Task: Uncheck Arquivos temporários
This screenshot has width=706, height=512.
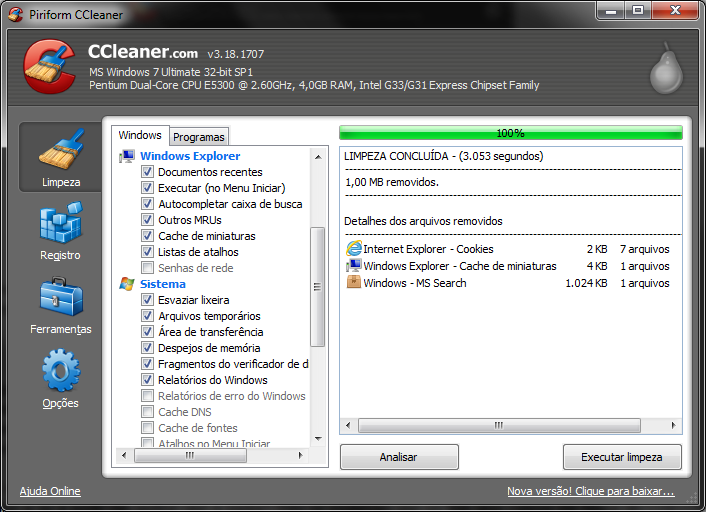Action: click(x=147, y=316)
